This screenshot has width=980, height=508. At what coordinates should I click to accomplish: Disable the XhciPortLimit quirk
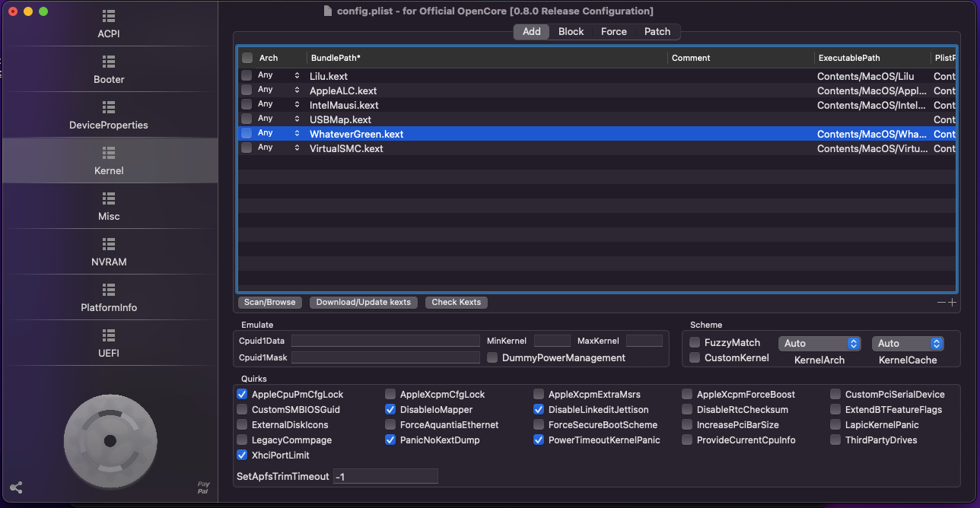click(x=242, y=456)
